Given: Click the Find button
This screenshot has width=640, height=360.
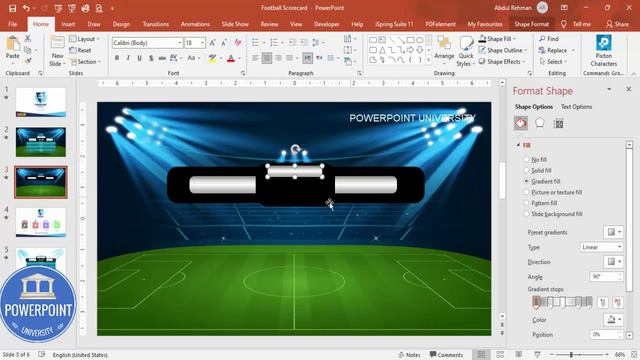Looking at the screenshot, I should [549, 39].
